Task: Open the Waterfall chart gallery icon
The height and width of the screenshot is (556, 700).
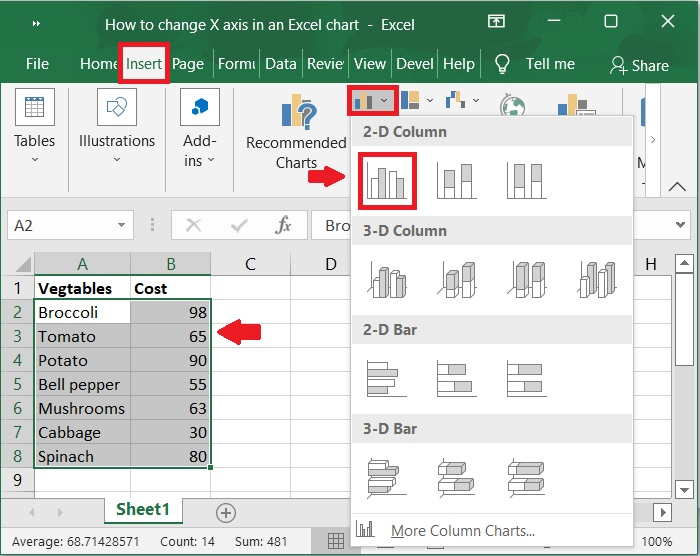Action: [x=455, y=100]
